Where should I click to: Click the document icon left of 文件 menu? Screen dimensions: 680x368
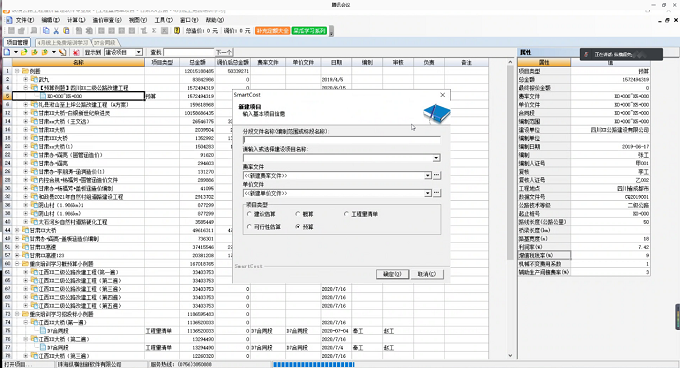(x=9, y=20)
